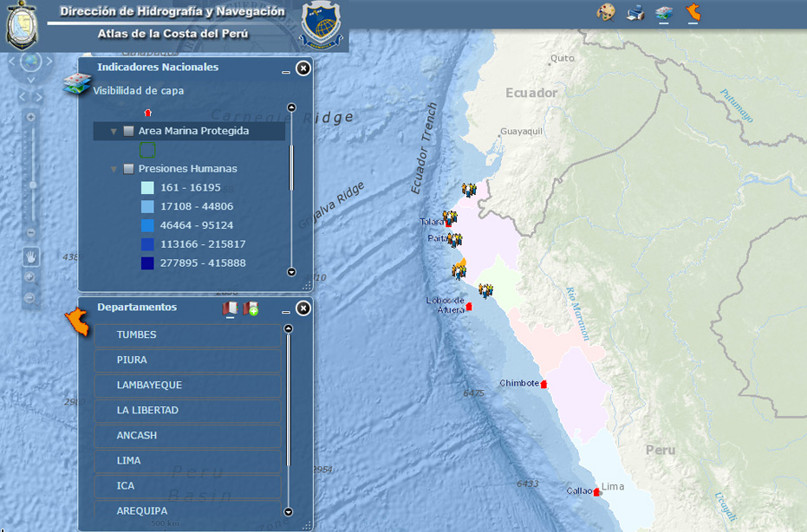
Task: Select TUMBES from the departments list
Action: pyautogui.click(x=187, y=334)
